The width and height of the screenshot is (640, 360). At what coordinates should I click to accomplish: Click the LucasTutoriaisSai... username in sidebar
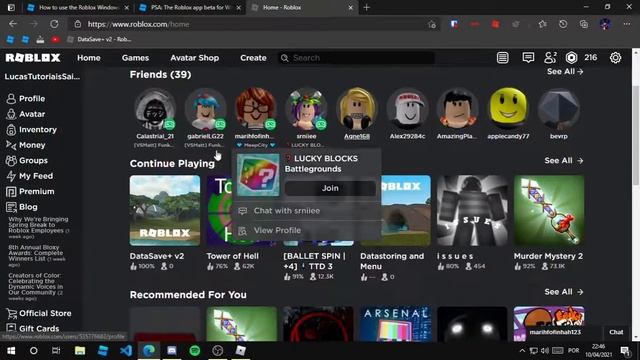(42, 77)
